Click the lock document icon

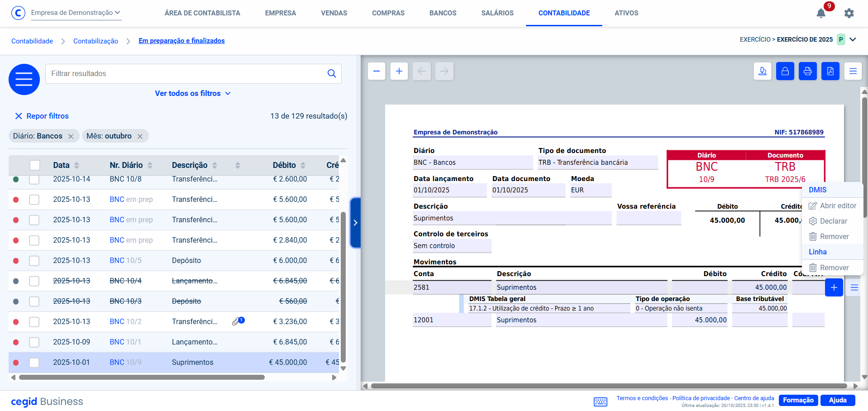pos(785,71)
